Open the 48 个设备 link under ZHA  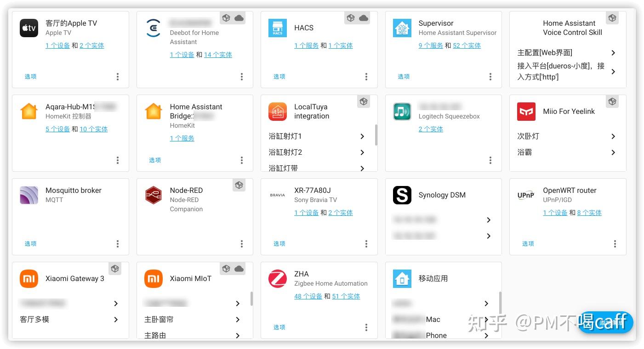click(x=308, y=296)
